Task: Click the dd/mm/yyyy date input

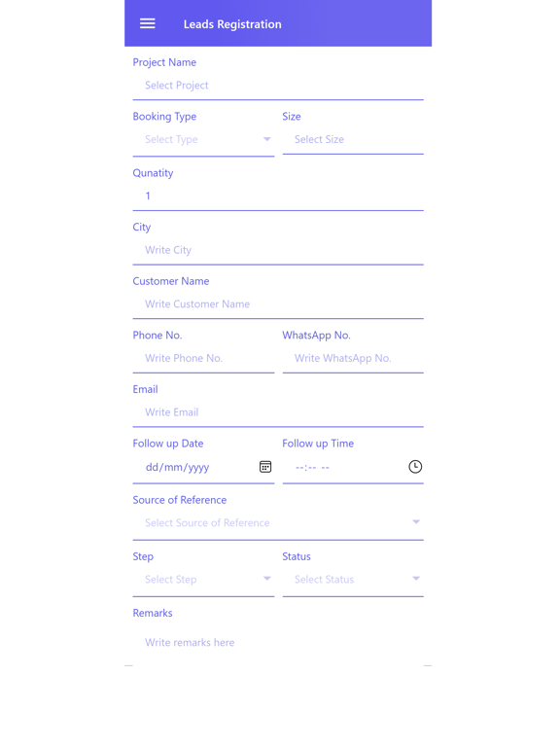Action: click(203, 468)
